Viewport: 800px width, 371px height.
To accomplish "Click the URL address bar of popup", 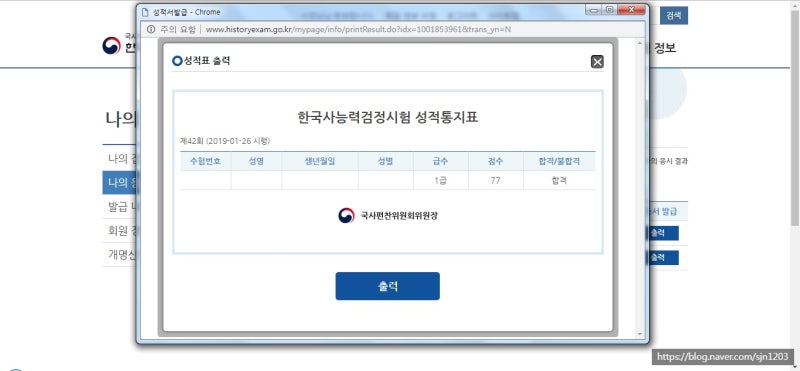I will [x=358, y=29].
